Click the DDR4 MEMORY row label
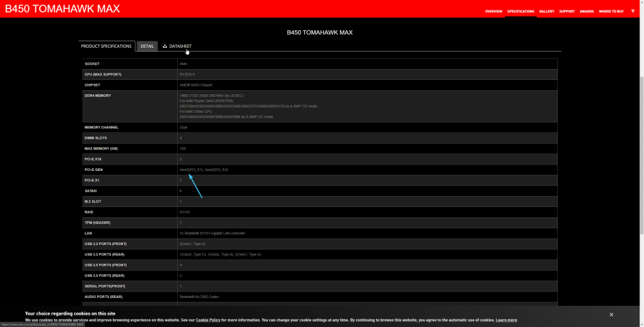The width and height of the screenshot is (644, 327). [98, 95]
